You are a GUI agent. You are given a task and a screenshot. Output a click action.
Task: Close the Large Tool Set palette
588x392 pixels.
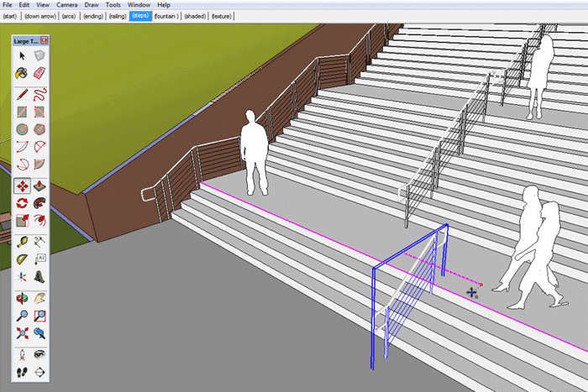(x=45, y=40)
